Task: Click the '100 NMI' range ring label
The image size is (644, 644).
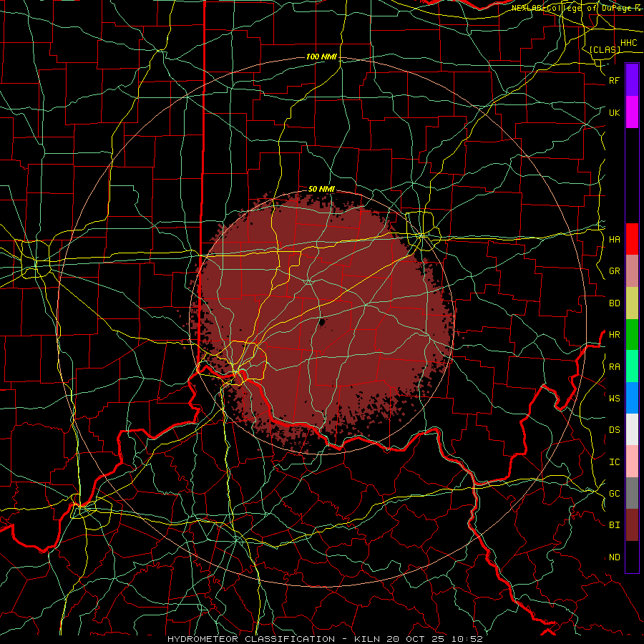Action: 321,57
